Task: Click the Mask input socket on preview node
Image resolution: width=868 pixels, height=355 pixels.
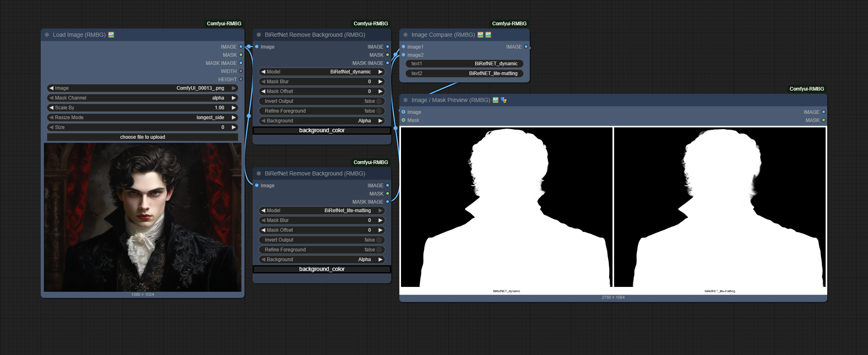Action: [403, 120]
